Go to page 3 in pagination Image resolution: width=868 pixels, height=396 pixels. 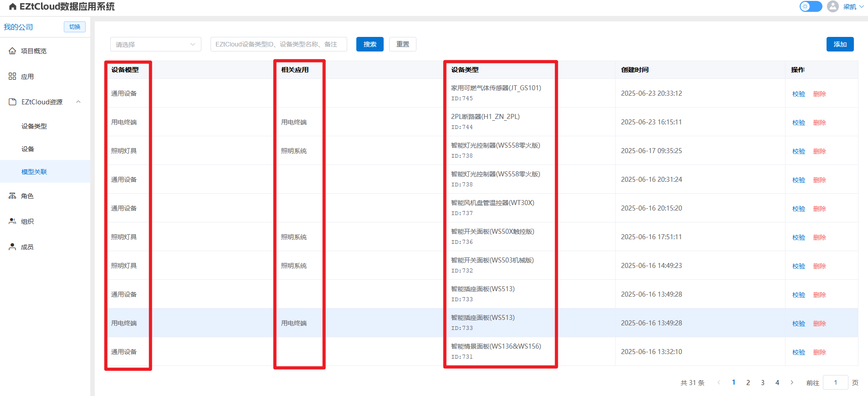tap(762, 383)
